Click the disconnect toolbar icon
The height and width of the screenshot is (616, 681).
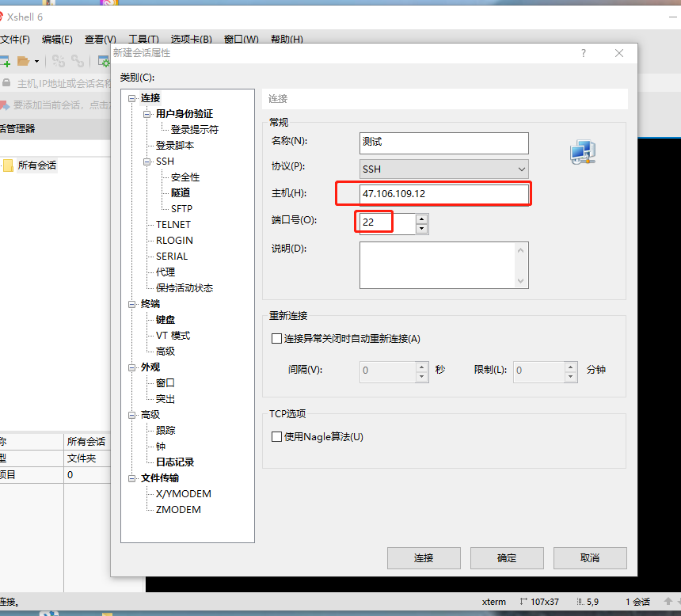(x=58, y=61)
